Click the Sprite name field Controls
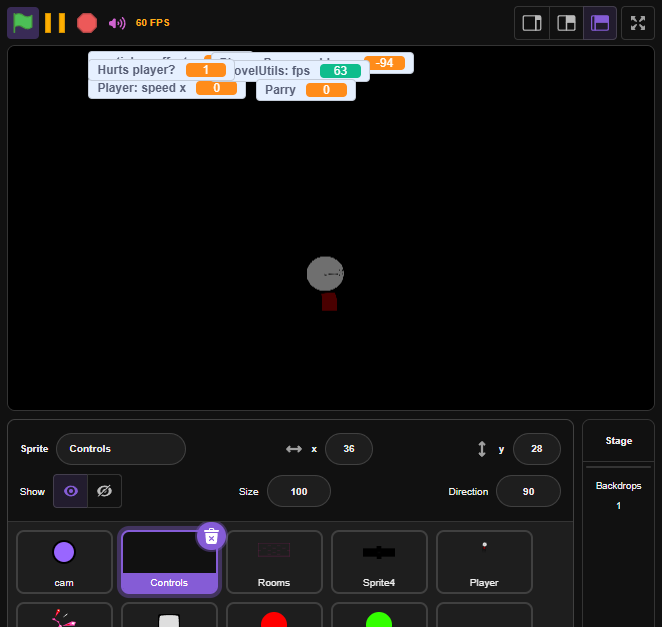Screen dimensions: 662x627 (121, 449)
